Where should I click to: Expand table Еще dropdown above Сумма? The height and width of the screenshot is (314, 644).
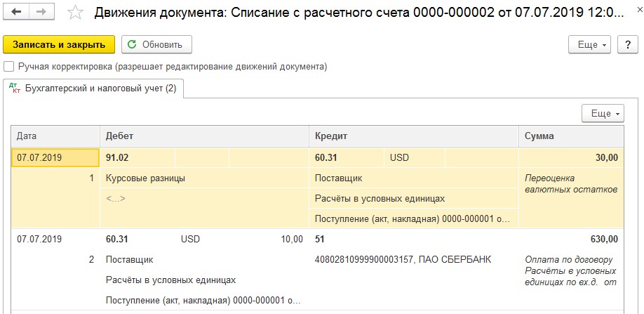tap(603, 113)
